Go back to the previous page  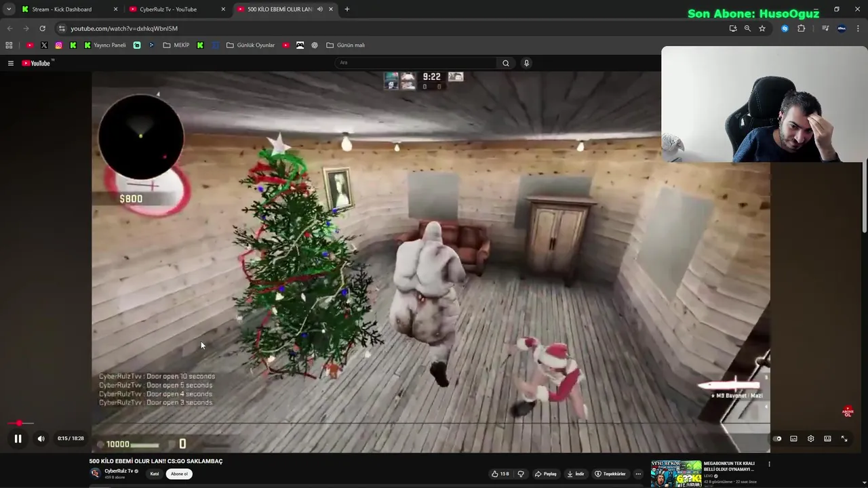pyautogui.click(x=9, y=28)
